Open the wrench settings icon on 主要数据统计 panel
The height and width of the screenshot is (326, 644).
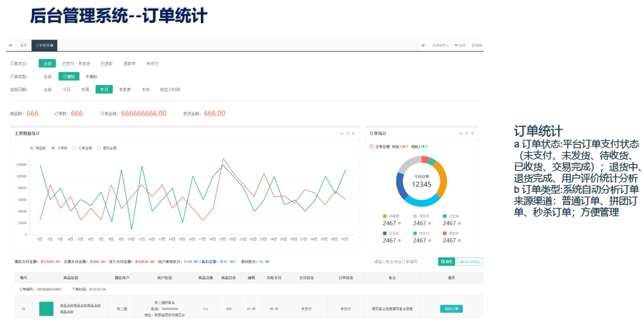(x=347, y=133)
